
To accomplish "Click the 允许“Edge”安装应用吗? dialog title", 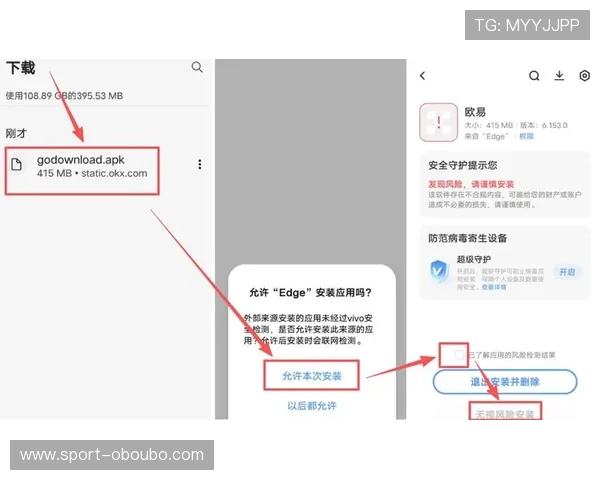I will coord(310,293).
